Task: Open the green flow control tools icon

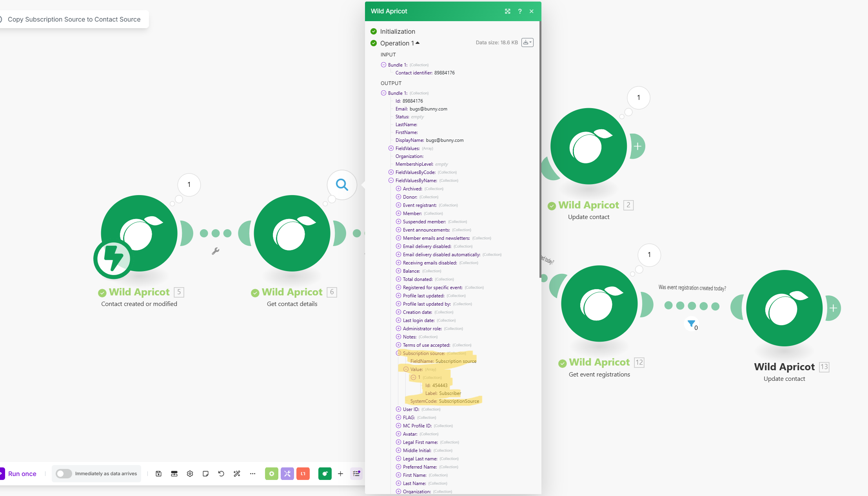Action: (271, 474)
